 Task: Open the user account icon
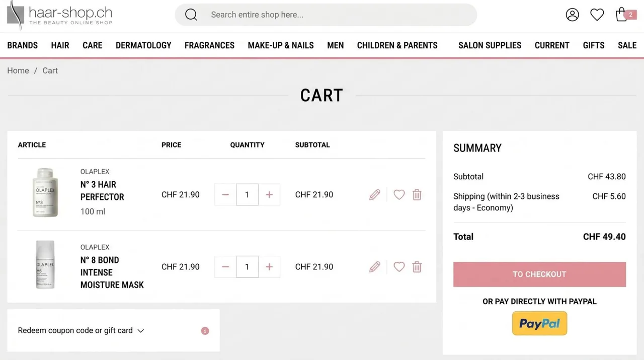tap(572, 15)
